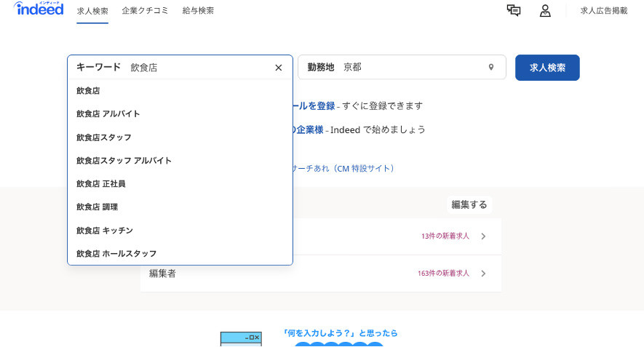Go to the 給与検索 tab
644x347 pixels.
[198, 11]
